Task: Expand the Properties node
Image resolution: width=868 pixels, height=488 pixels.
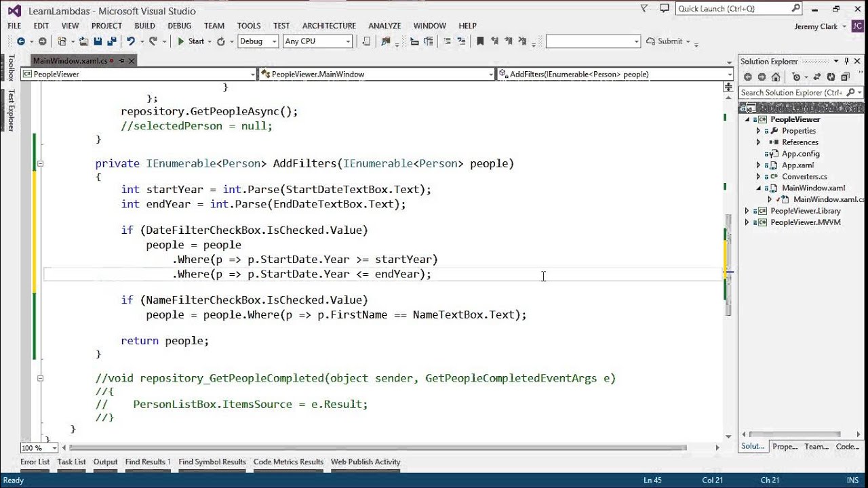Action: pyautogui.click(x=759, y=131)
